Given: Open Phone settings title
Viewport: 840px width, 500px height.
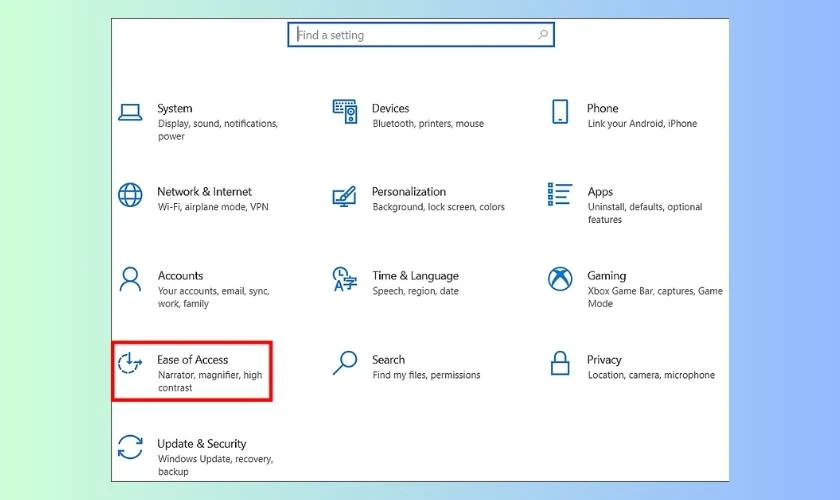Looking at the screenshot, I should (603, 108).
